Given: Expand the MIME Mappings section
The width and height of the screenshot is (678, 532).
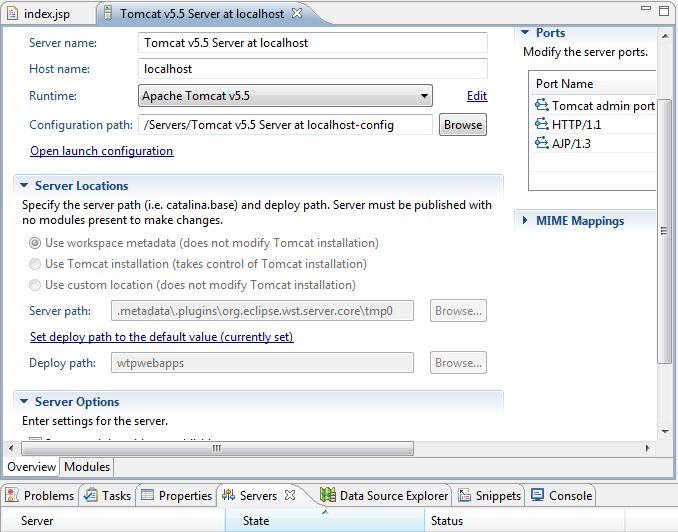Looking at the screenshot, I should pos(525,220).
